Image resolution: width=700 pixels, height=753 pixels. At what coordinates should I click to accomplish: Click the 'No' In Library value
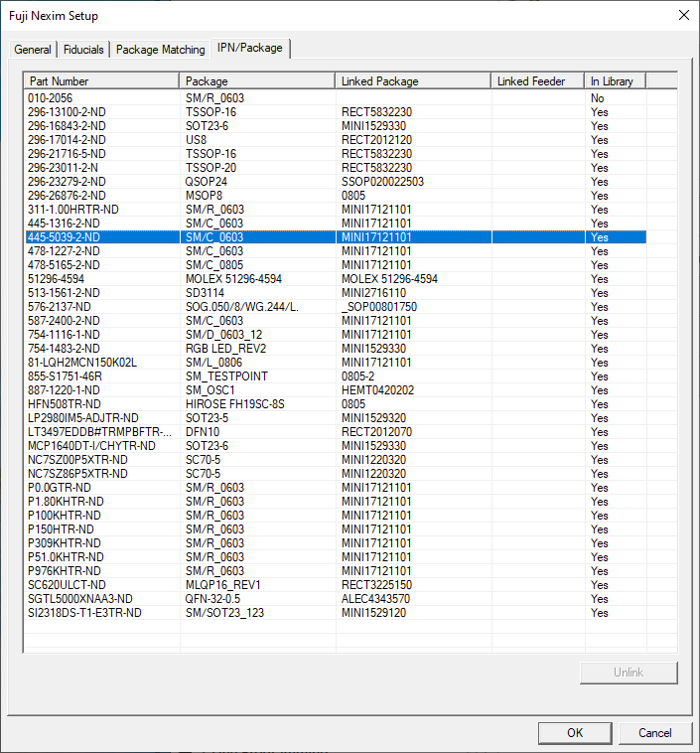[x=598, y=98]
